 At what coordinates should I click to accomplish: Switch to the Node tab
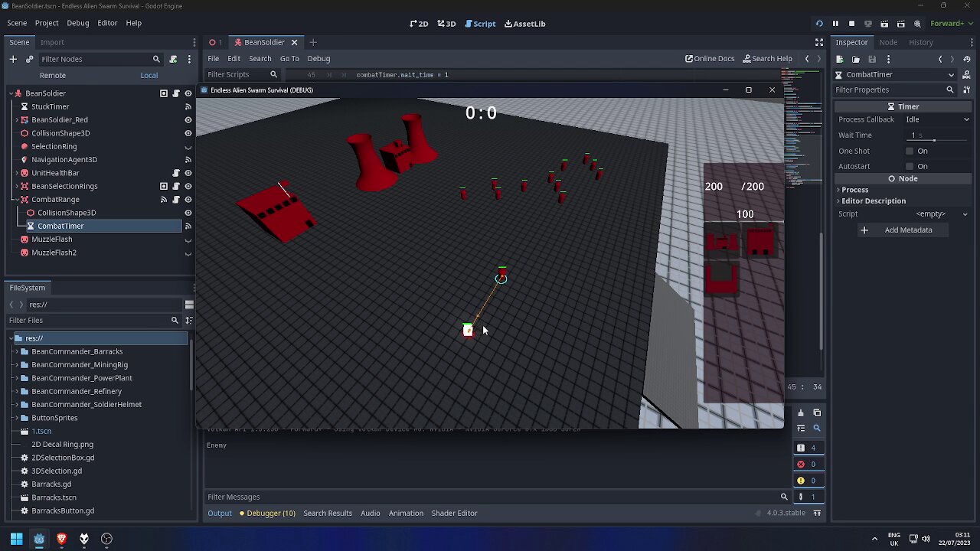click(x=888, y=42)
